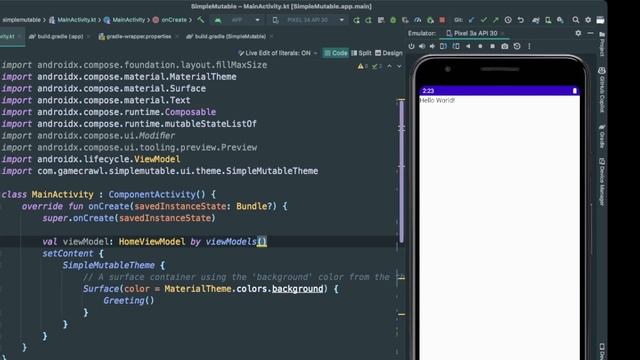Attach debugger to Android process icon
Viewport: 640px width, 360px height.
click(x=430, y=20)
